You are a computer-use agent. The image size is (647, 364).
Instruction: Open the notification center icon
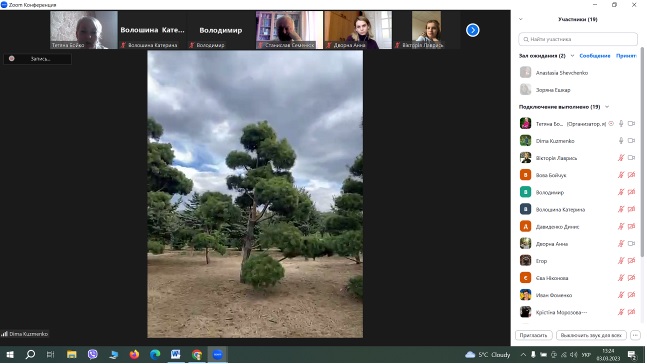tap(632, 355)
